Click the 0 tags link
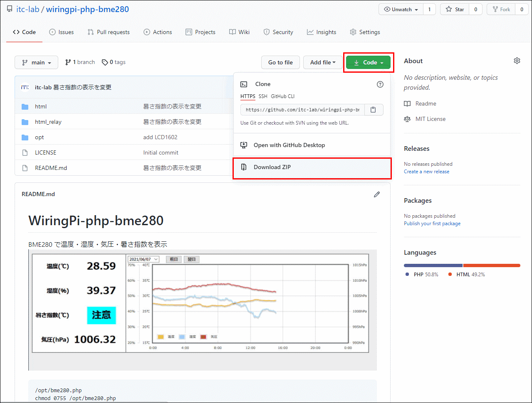Screen dimensions: 532x403 pos(114,62)
